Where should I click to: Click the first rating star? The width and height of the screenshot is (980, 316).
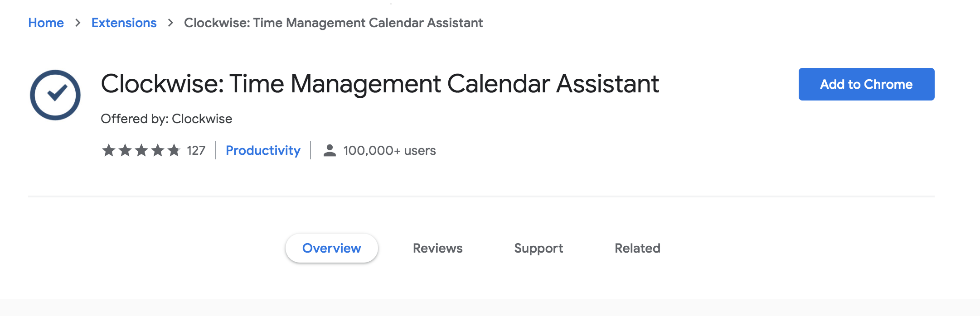pyautogui.click(x=109, y=150)
